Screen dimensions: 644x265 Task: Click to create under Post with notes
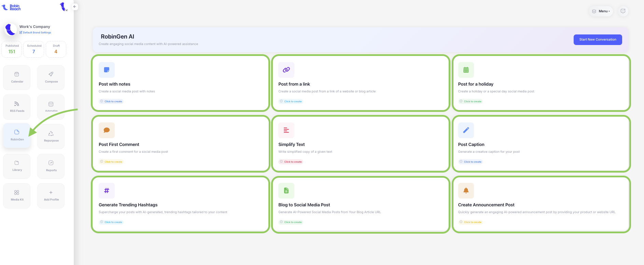[111, 101]
